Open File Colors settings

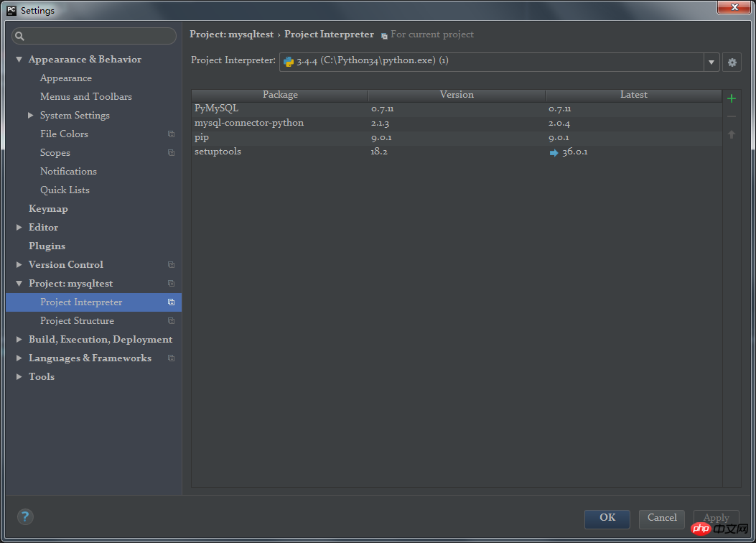[x=64, y=134]
